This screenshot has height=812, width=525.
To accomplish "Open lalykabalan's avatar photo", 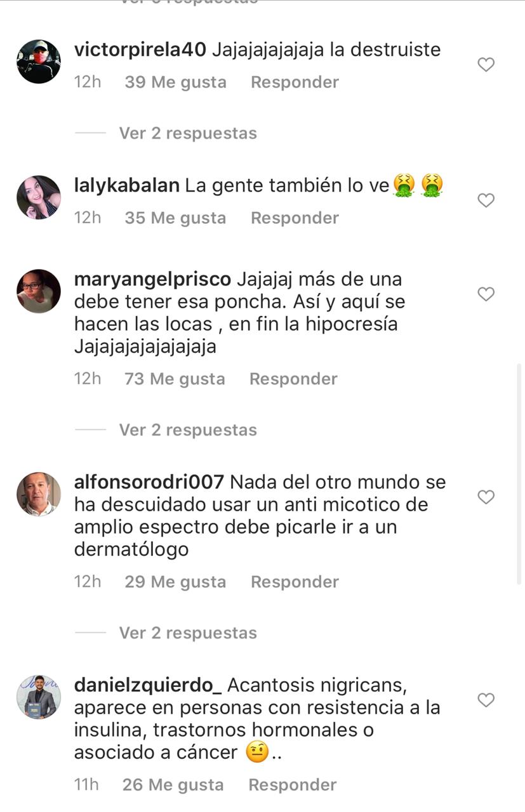I will [x=39, y=197].
